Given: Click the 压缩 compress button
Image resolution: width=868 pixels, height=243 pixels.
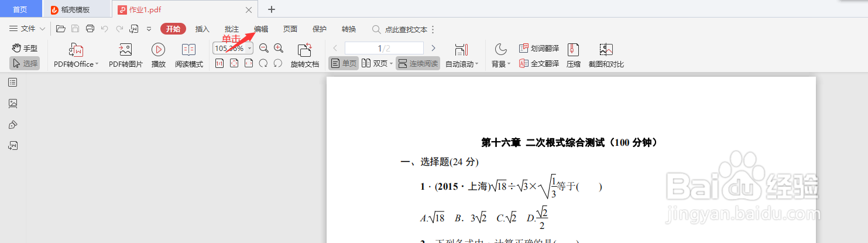Looking at the screenshot, I should (x=574, y=56).
